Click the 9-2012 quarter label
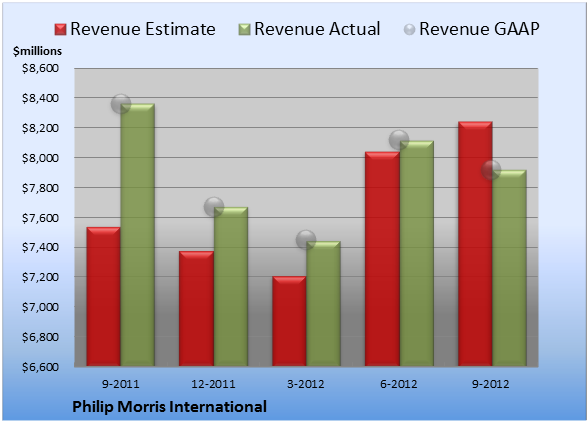588x422 pixels. point(491,384)
